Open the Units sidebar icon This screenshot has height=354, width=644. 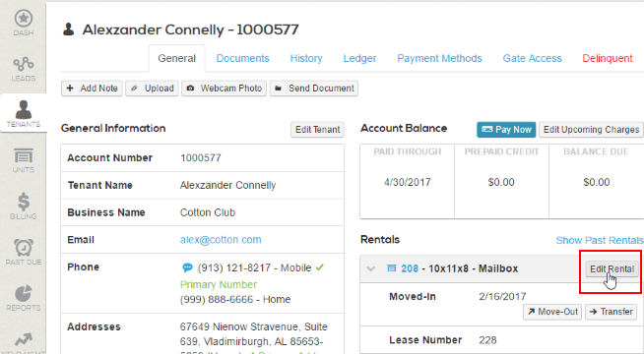pos(24,156)
